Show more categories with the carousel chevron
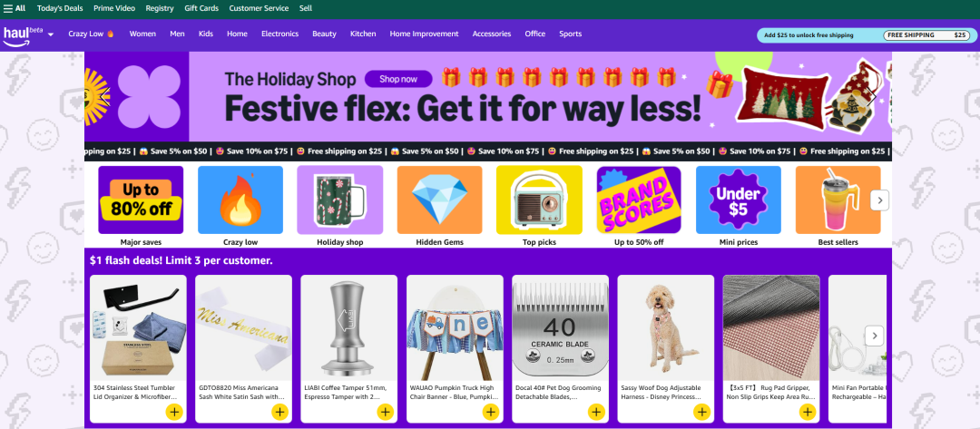This screenshot has height=429, width=980. 879,200
